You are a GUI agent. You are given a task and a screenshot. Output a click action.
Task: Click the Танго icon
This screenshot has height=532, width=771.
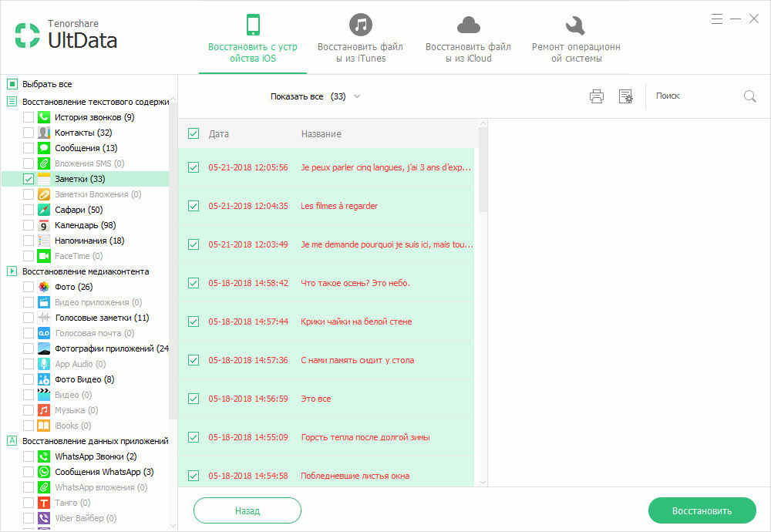[x=44, y=503]
